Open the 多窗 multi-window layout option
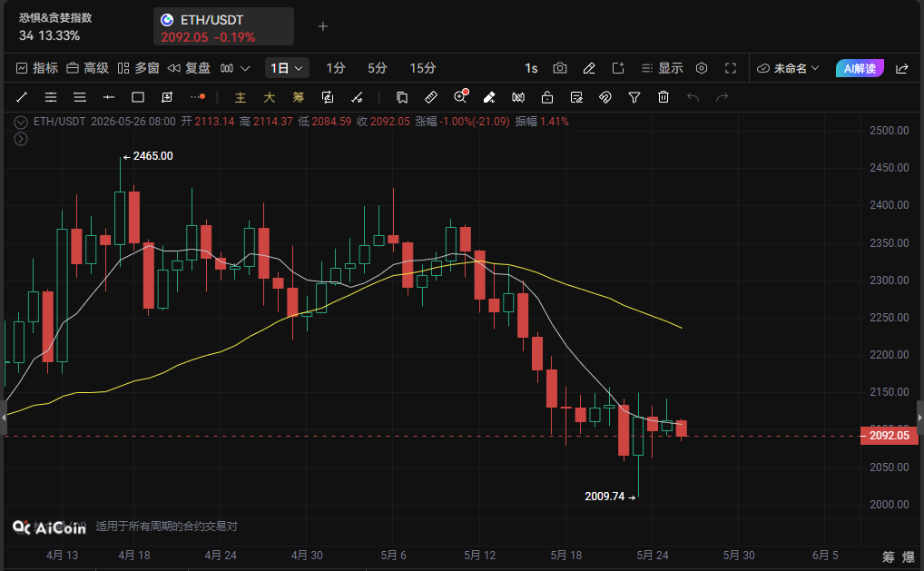This screenshot has width=924, height=571. [139, 68]
